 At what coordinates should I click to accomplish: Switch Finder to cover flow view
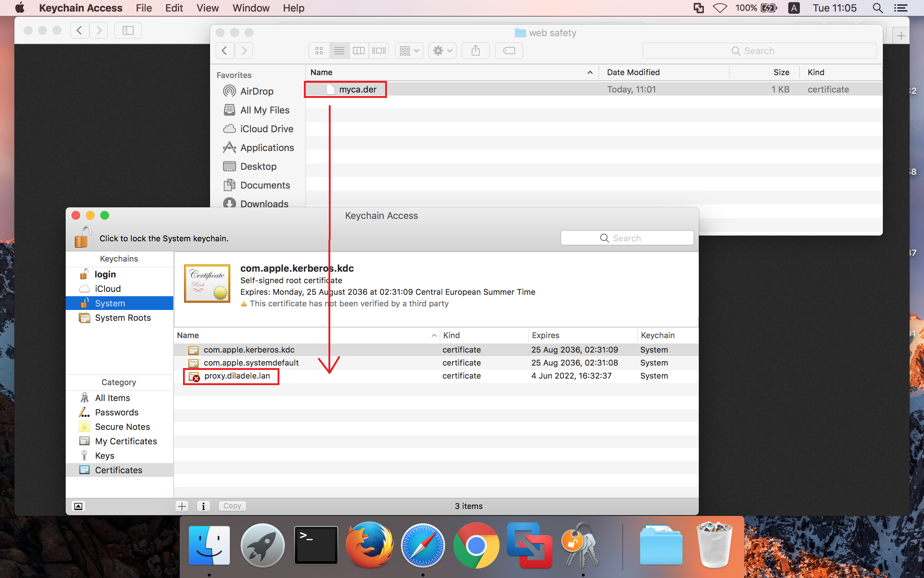point(379,51)
